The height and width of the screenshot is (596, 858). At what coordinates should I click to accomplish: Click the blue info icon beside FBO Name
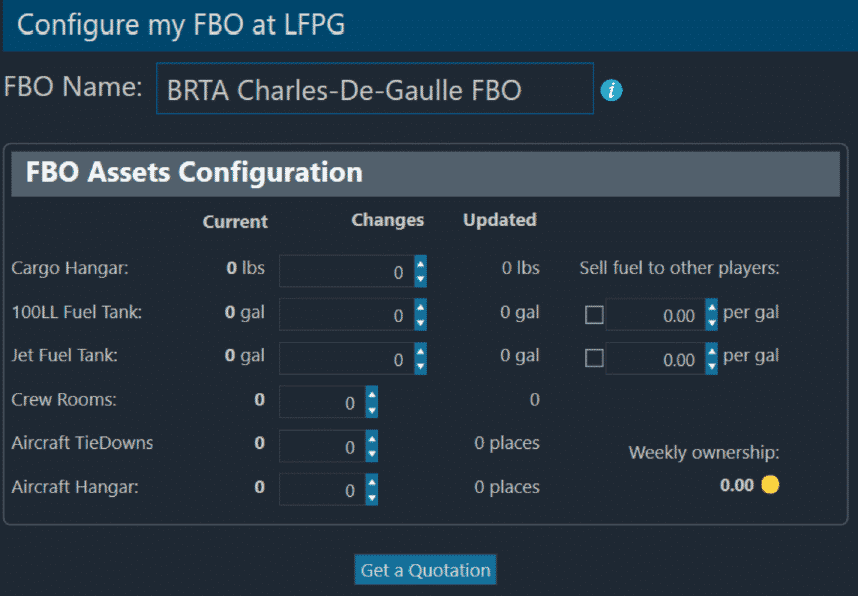(611, 90)
